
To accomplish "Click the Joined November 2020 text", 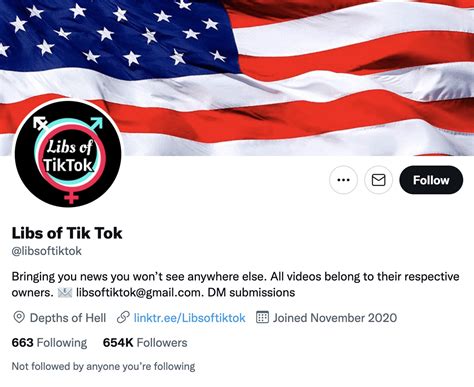I will 335,318.
